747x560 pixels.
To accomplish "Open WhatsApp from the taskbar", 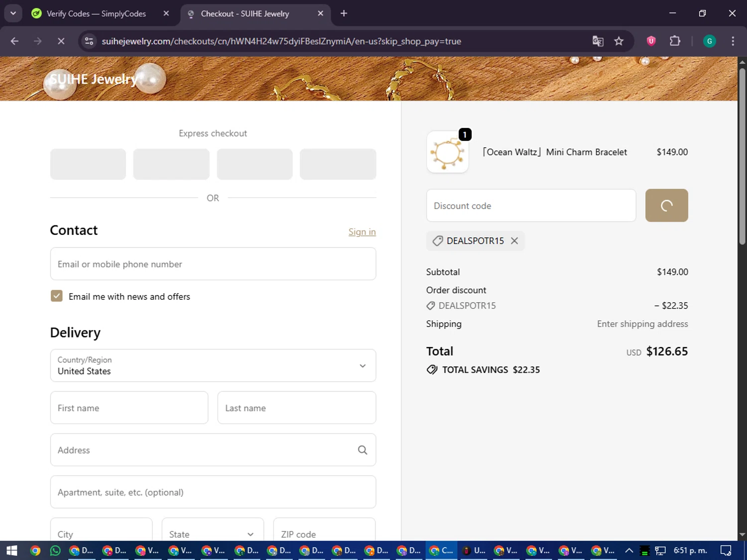I will click(55, 551).
